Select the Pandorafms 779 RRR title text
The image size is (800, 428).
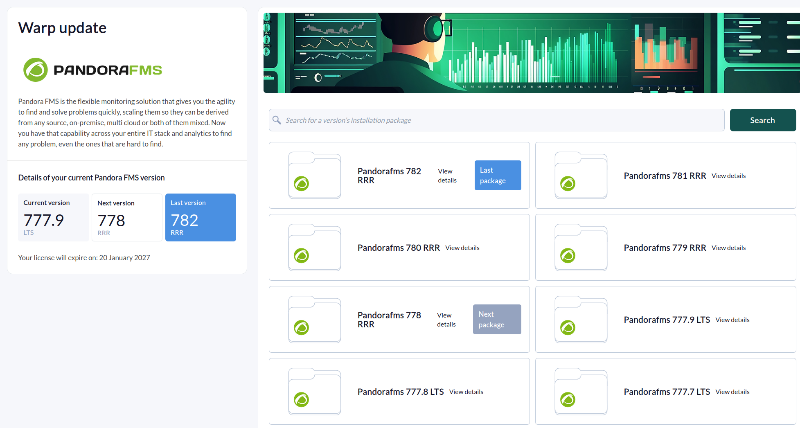(x=665, y=247)
